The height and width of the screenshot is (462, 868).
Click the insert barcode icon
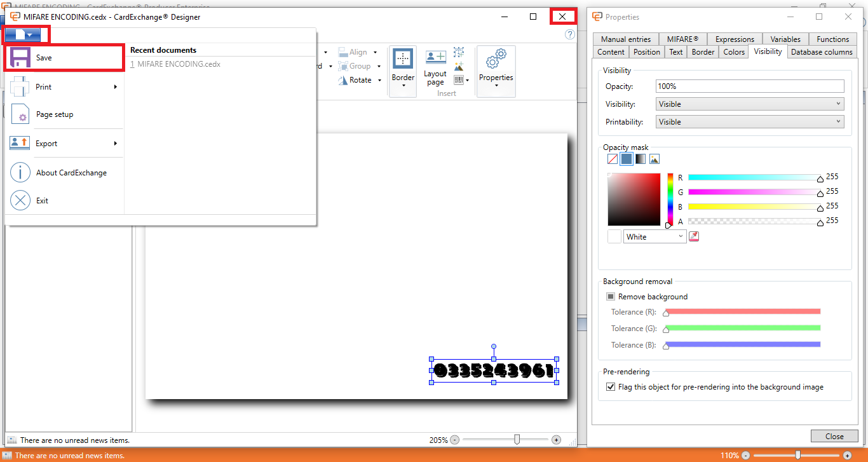tap(459, 80)
